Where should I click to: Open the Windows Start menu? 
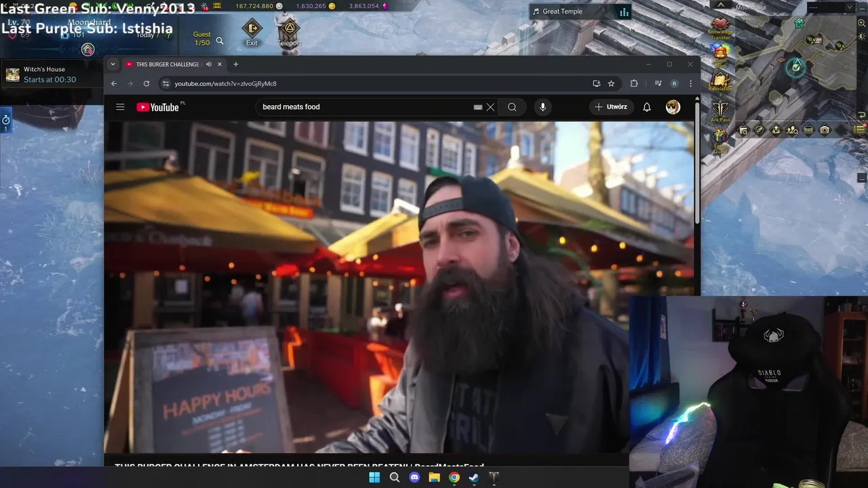[374, 477]
